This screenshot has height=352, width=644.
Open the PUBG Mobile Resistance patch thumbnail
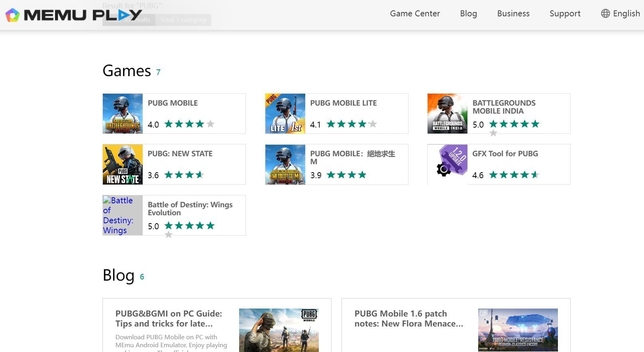[518, 330]
